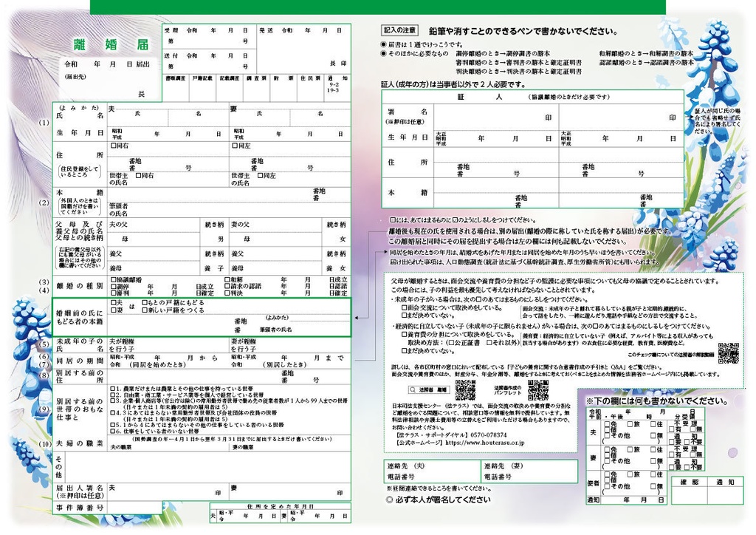
Task: Open the houterasu.or.jp homepage link
Action: click(485, 442)
